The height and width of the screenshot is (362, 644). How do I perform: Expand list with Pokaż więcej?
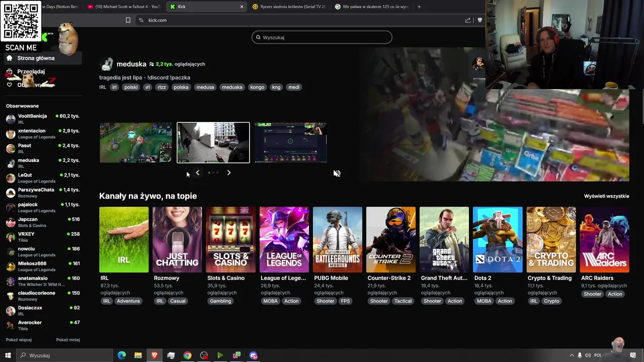19,340
